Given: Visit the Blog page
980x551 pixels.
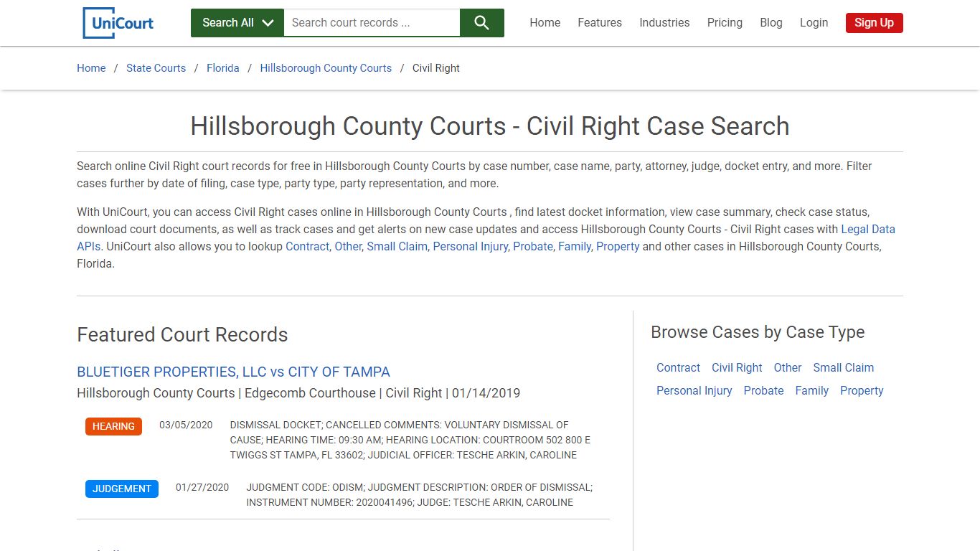Looking at the screenshot, I should coord(771,23).
